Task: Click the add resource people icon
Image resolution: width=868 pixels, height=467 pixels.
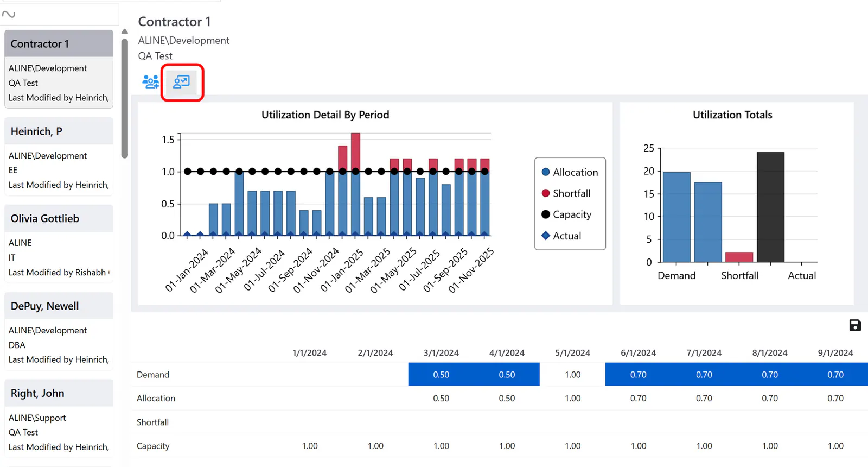Action: coord(150,82)
